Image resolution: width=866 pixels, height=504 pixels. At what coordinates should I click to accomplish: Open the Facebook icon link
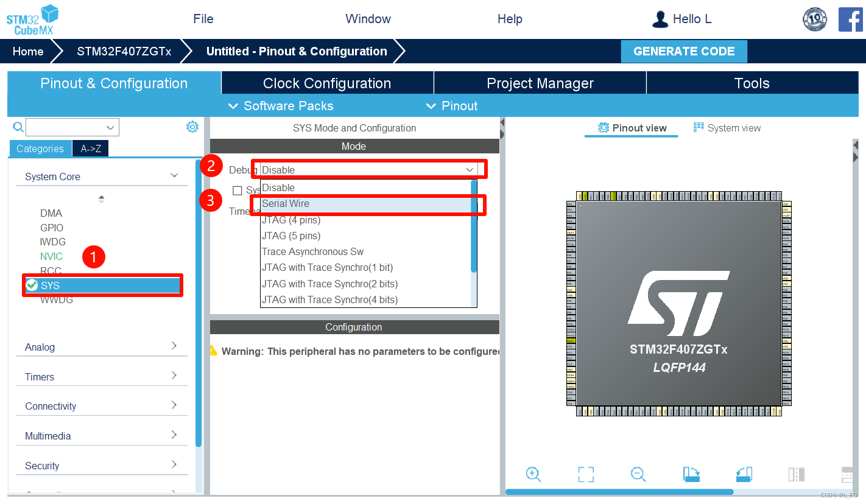850,19
